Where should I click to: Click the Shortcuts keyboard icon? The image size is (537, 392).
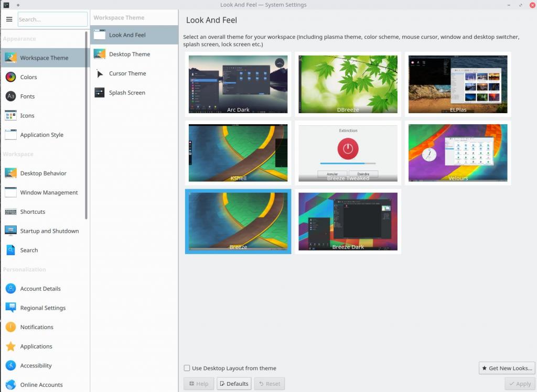coord(10,212)
